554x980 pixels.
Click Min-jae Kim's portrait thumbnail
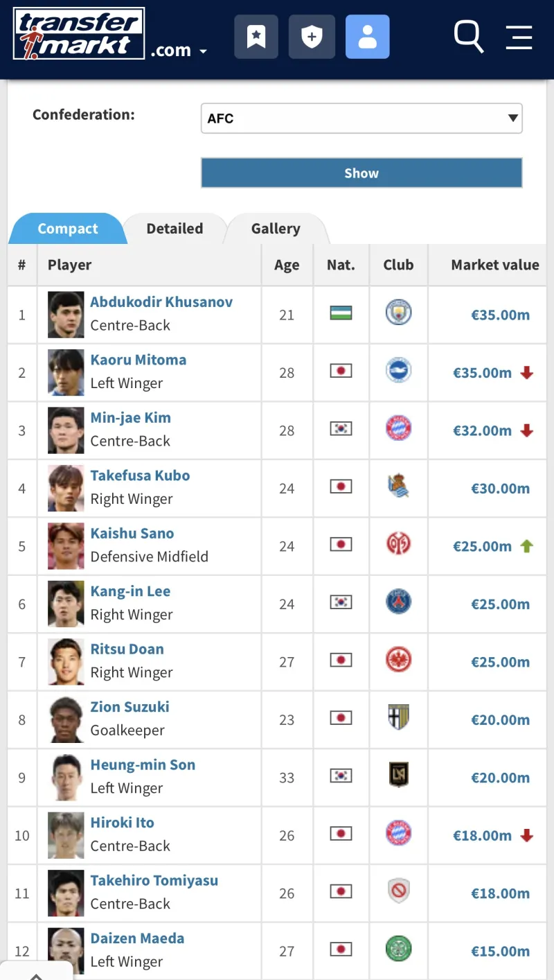[66, 430]
